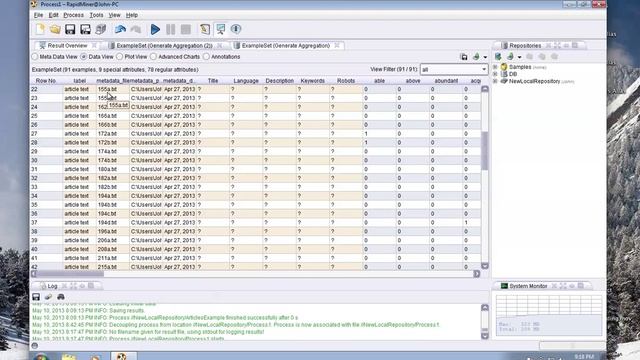Screen dimensions: 640x360
Task: Close the Result Overview tab
Action: click(94, 45)
